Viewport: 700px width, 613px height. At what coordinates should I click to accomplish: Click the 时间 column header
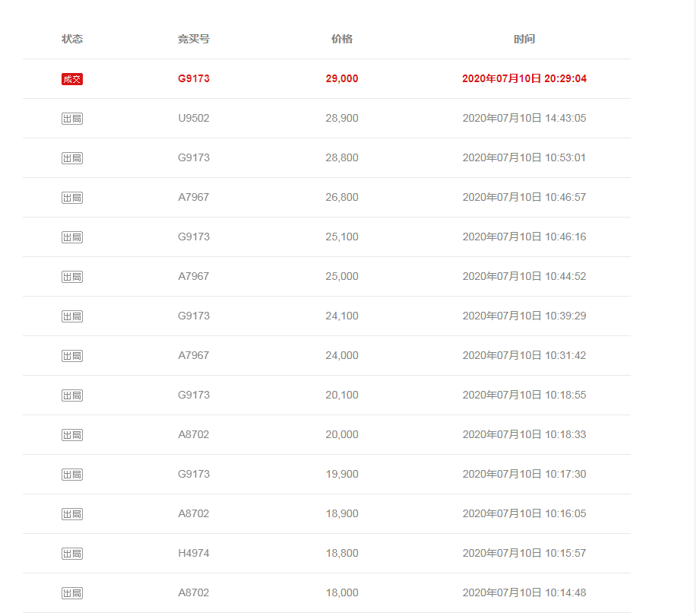click(x=524, y=40)
